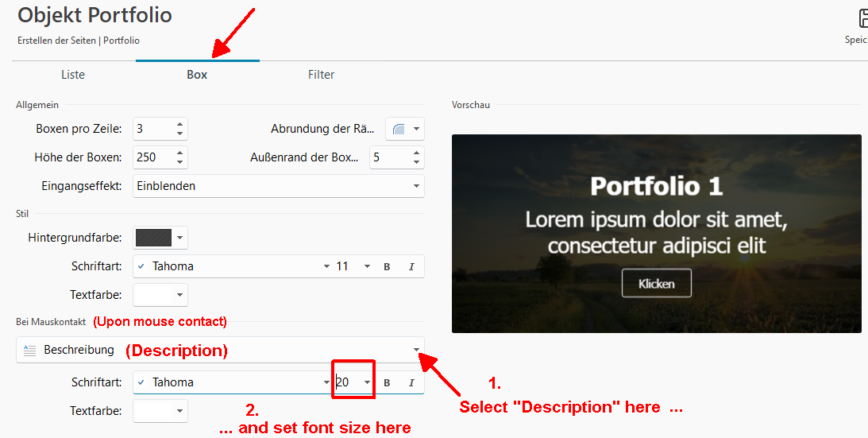
Task: Increase the Boxen pro Zeile value
Action: tap(180, 124)
